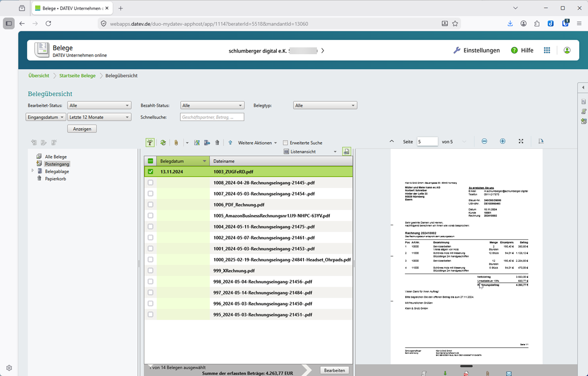This screenshot has width=588, height=376.
Task: Select Alle Belege in tree
Action: pos(56,157)
